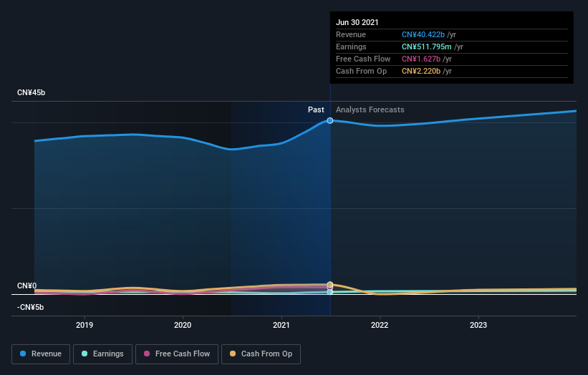Click the -CN¥5b y-axis label
This screenshot has width=588, height=375.
tap(30, 307)
